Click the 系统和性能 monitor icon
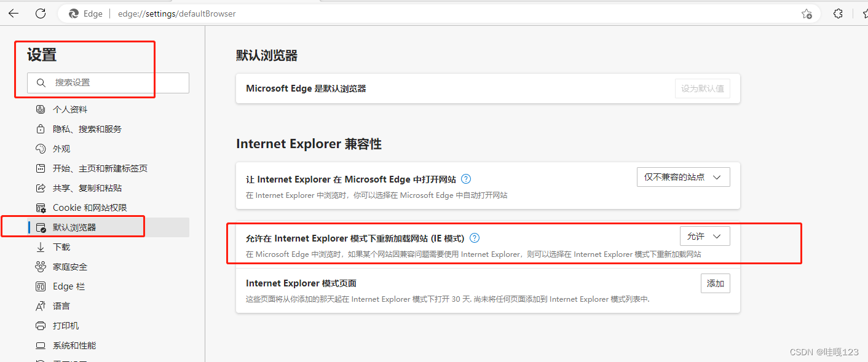Screen dimensions: 868x362 click(40, 345)
